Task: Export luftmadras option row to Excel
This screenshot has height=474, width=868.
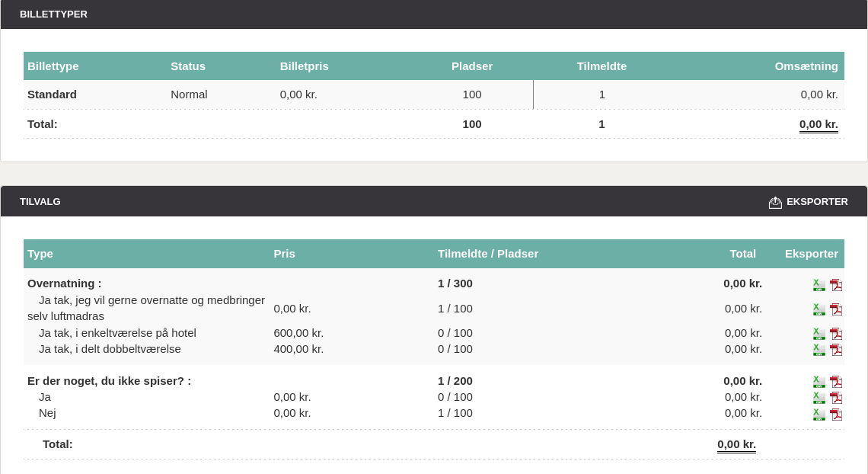Action: coord(819,309)
